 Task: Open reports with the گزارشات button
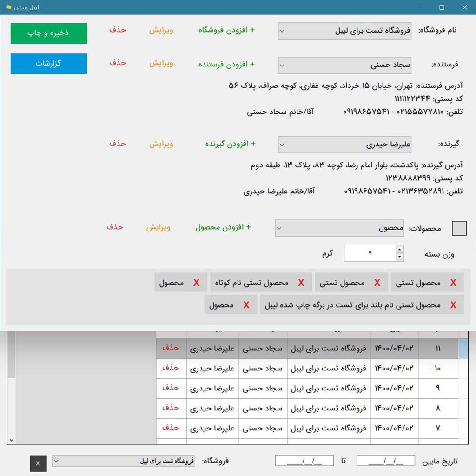coord(49,64)
